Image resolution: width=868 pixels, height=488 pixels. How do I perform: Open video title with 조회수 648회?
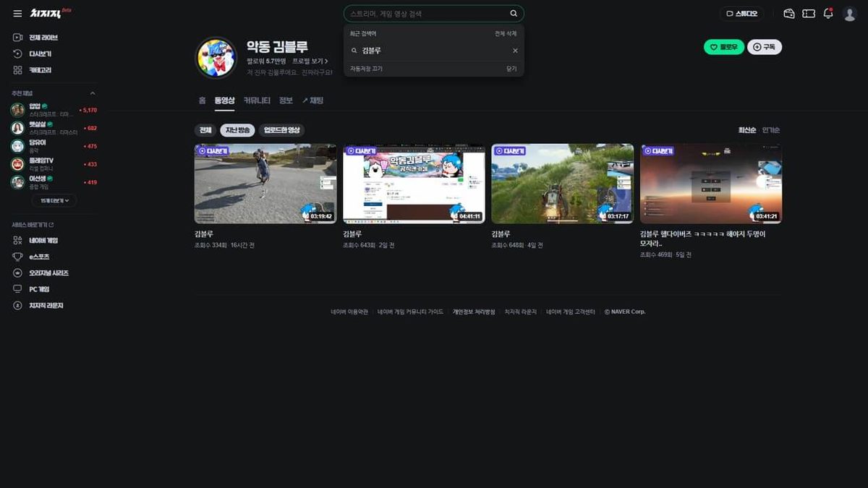pyautogui.click(x=501, y=234)
